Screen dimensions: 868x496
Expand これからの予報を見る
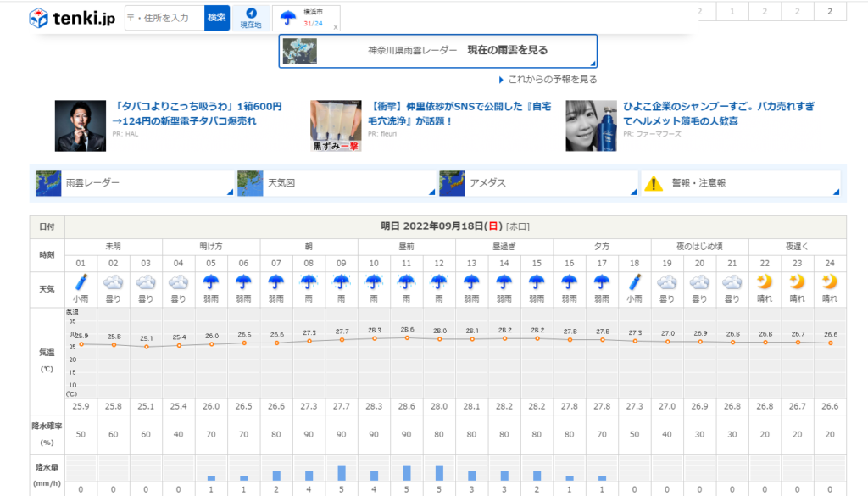tap(551, 80)
